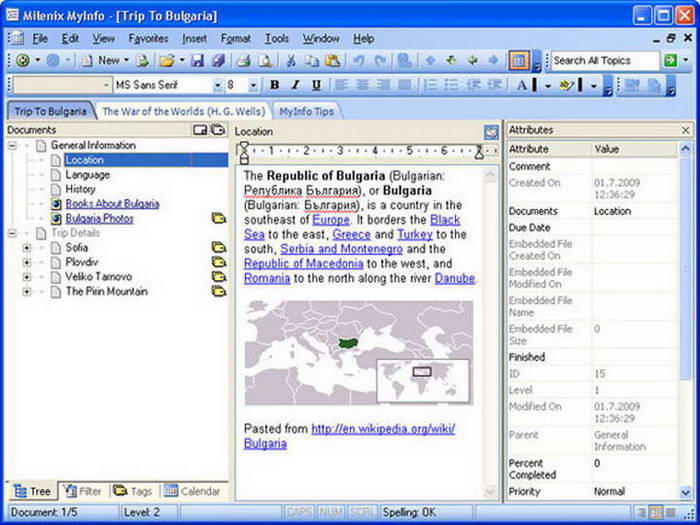Expand the Plovdiv tree node
This screenshot has width=700, height=525.
(x=27, y=262)
